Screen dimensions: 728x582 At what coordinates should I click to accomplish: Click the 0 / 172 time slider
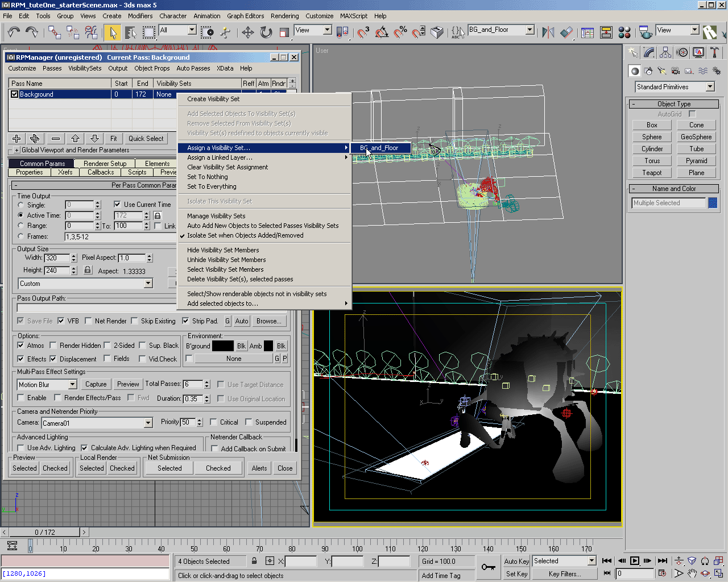coord(45,533)
